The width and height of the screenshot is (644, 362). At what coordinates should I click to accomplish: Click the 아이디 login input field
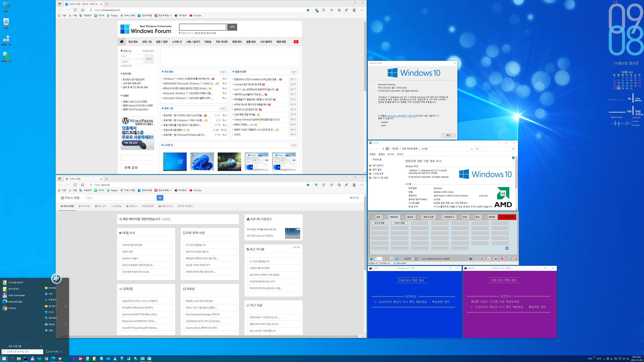tap(132, 56)
